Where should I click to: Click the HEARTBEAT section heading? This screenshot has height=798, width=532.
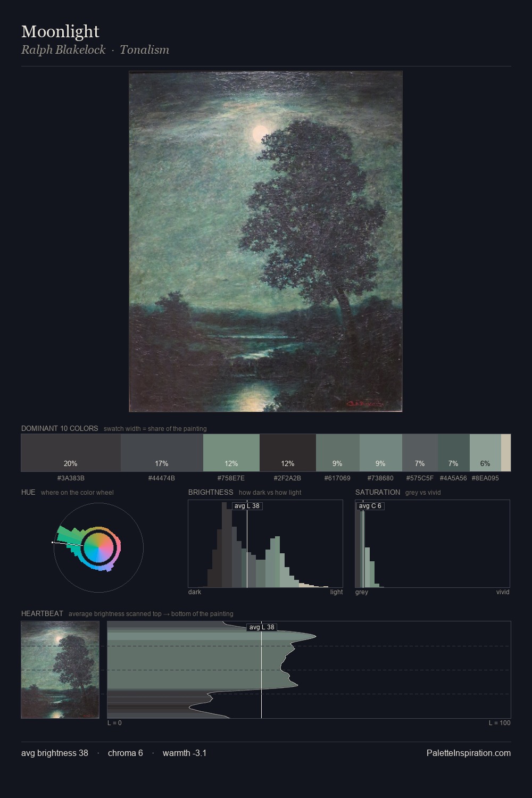tap(42, 614)
